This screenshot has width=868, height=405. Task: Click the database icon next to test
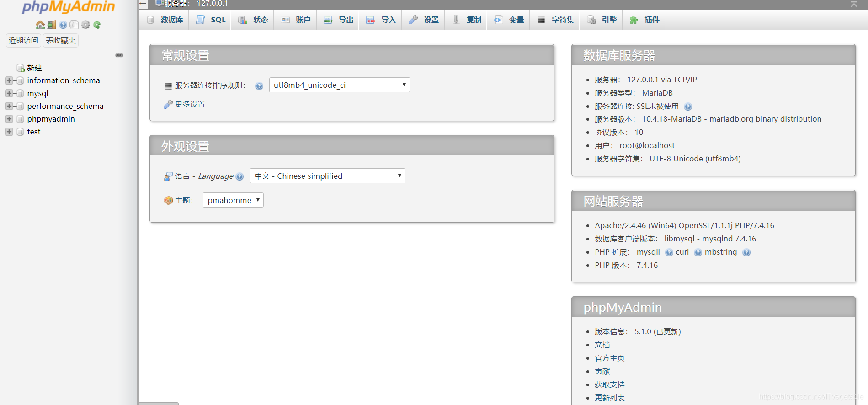[20, 132]
